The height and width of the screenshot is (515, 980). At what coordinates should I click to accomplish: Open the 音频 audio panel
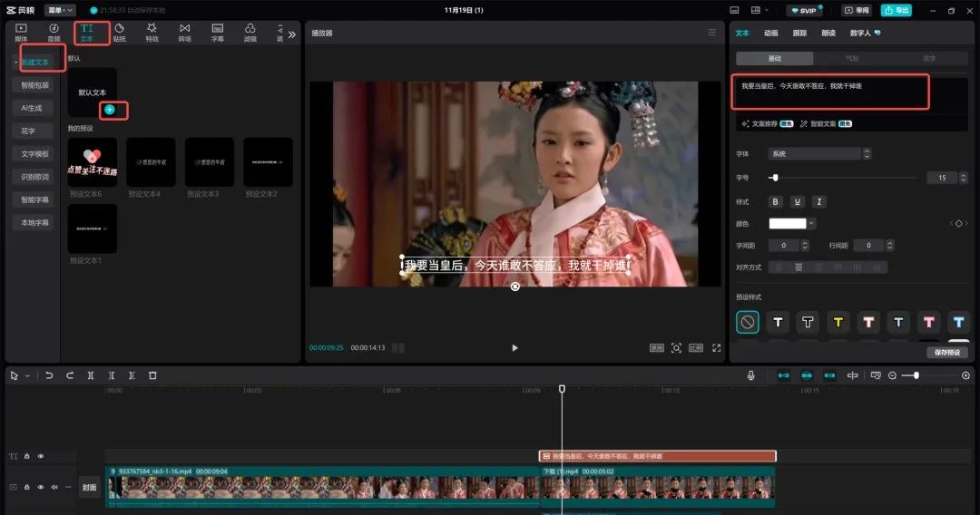(x=54, y=33)
